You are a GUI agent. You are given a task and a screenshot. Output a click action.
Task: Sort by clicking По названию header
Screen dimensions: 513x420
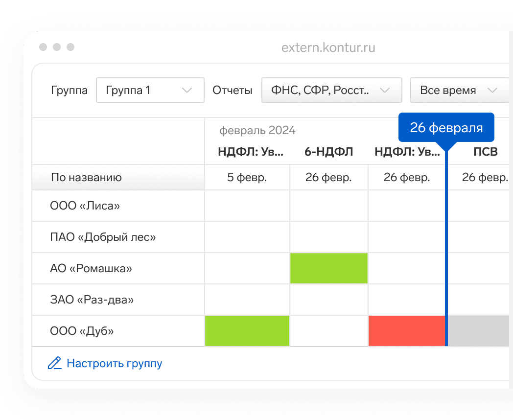(86, 177)
